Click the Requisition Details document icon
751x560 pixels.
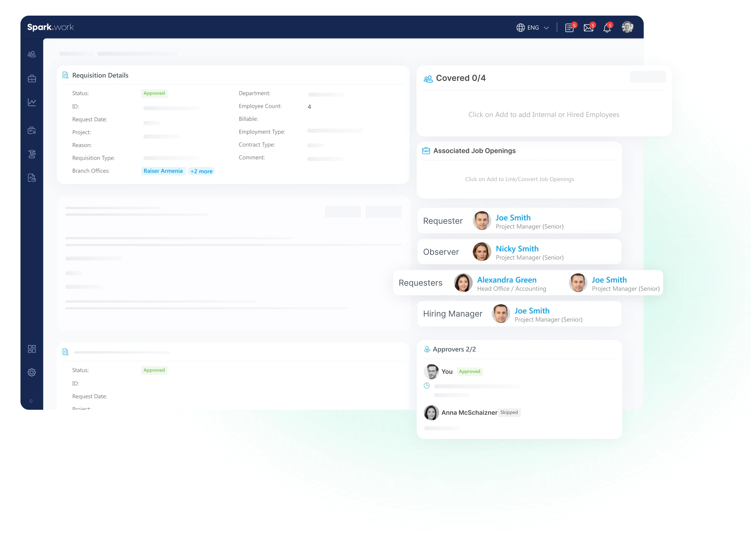(x=65, y=75)
